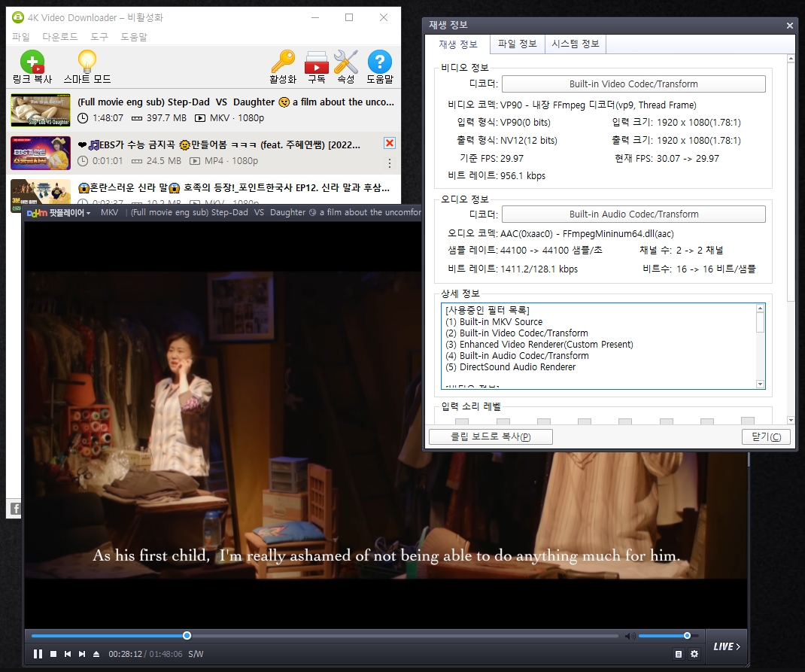Open the 도움말 menu in the menu bar
The image size is (805, 672).
point(134,37)
